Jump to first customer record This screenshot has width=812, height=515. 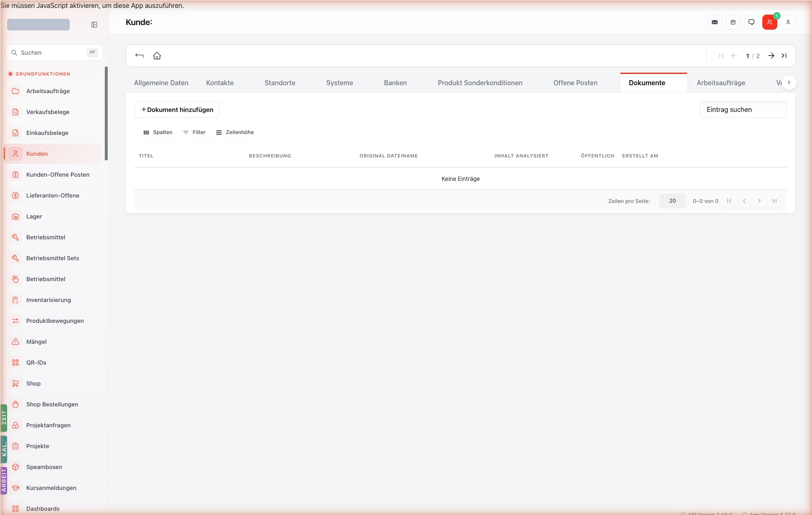(721, 56)
